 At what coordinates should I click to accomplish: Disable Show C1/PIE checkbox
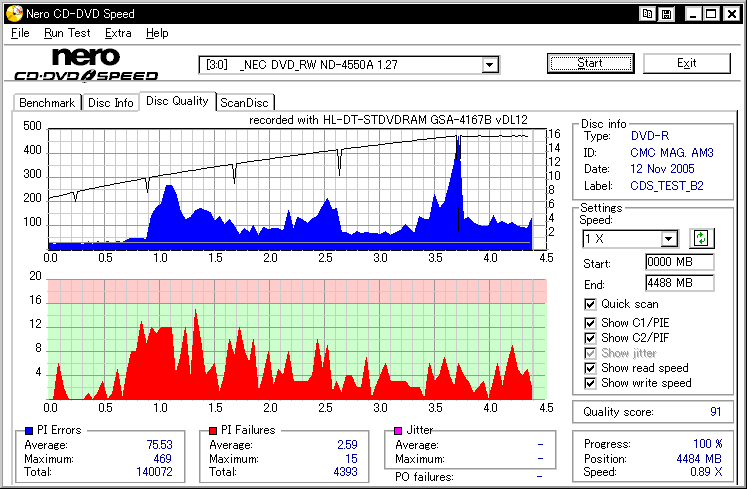[590, 323]
